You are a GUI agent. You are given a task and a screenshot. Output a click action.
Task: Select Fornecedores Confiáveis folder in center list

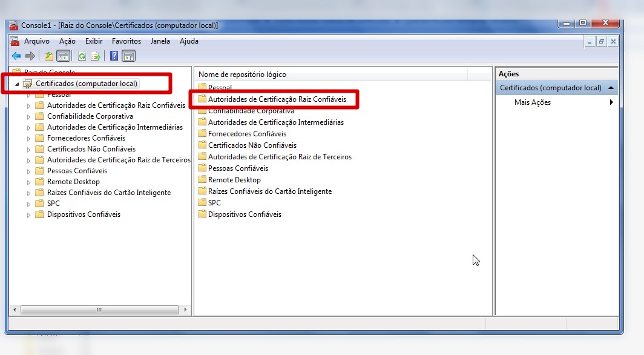tap(247, 134)
